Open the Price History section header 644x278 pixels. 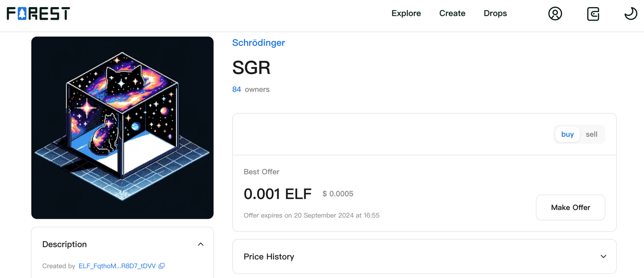click(269, 257)
